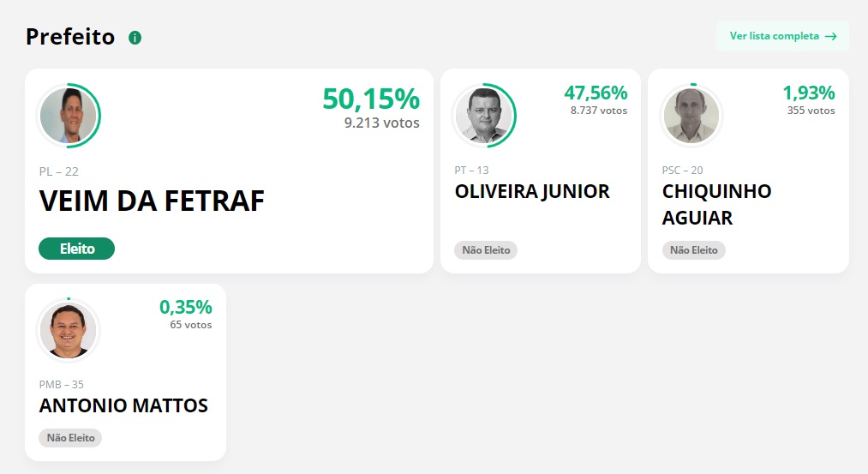Click the PL – 22 party label
Screen dimensions: 868x474
click(58, 171)
